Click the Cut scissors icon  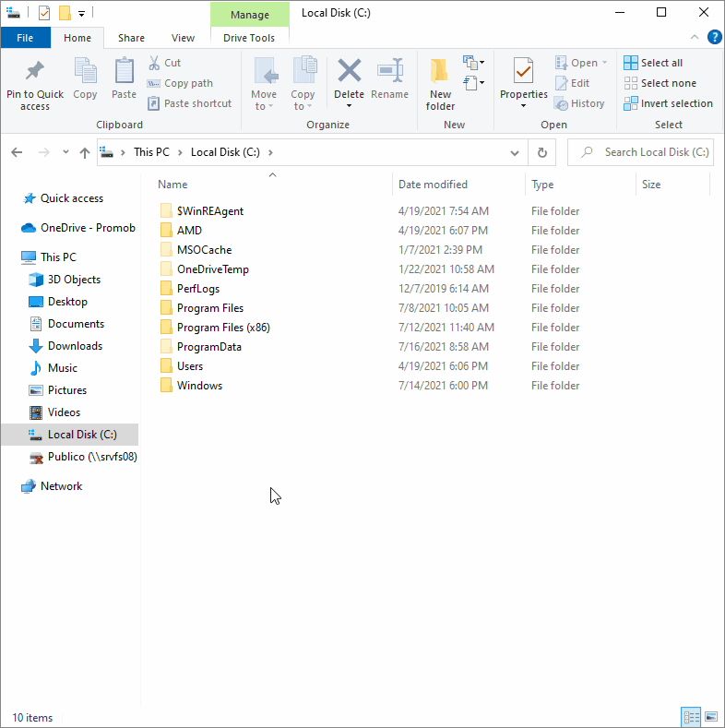click(x=154, y=63)
